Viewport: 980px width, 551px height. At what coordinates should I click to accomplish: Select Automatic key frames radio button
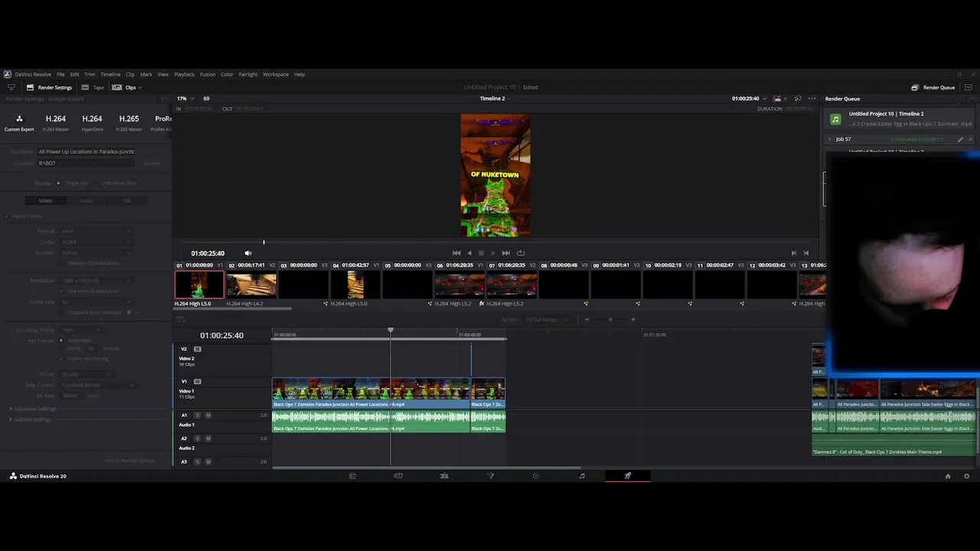coord(62,341)
